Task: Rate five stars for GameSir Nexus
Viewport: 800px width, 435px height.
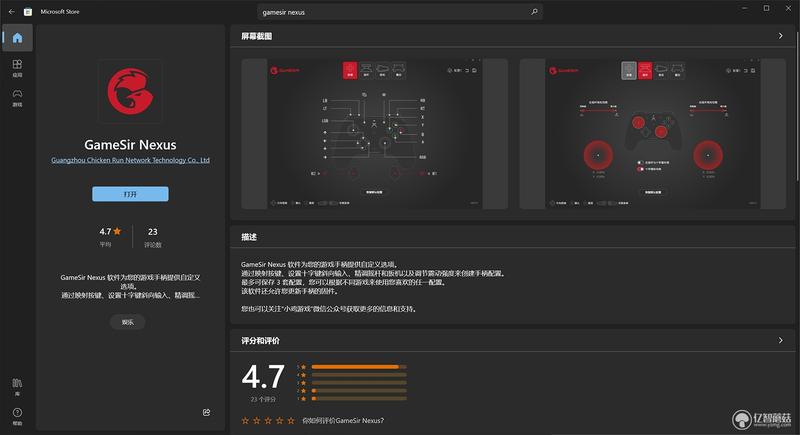Action: pos(291,420)
